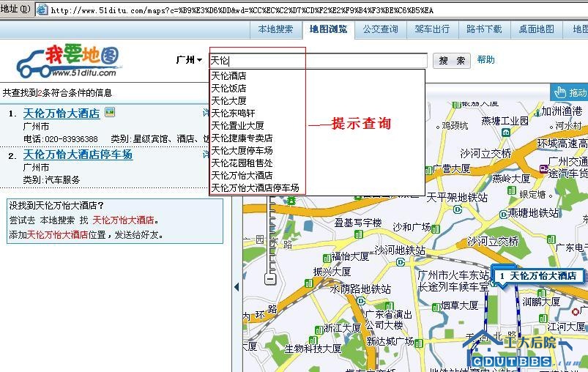Click the 广州交通 bus station icon
This screenshot has width=588, height=372.
tap(544, 168)
